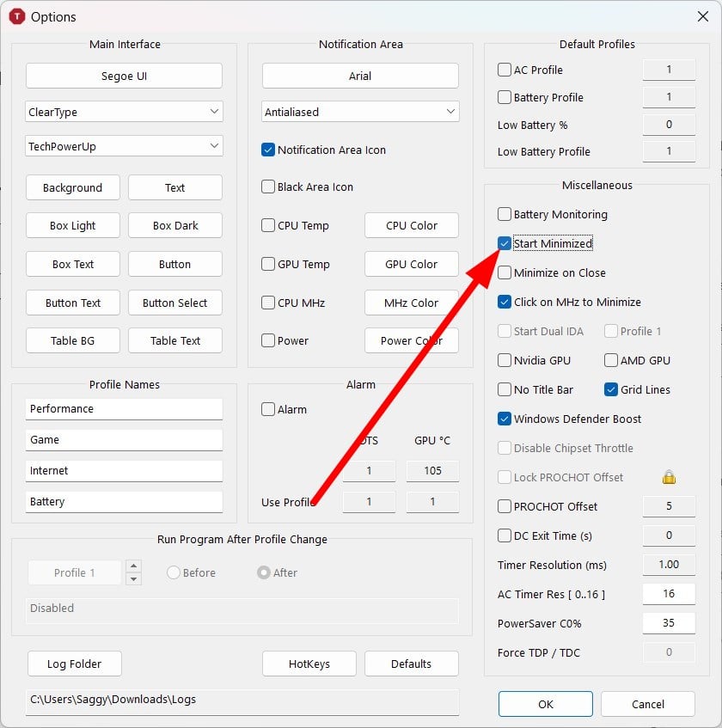Click the up stepper arrow beside Profile 1
The image size is (722, 728).
point(135,567)
